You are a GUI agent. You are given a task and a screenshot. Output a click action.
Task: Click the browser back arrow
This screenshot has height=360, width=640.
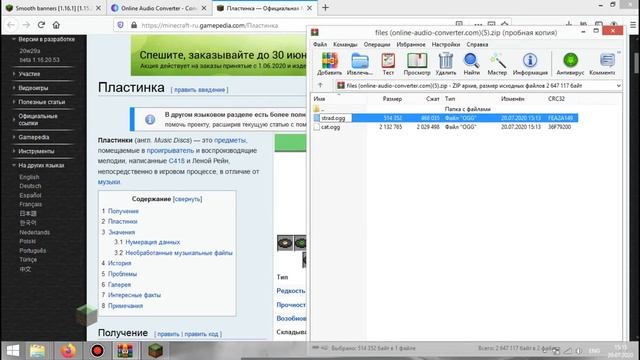coord(11,25)
